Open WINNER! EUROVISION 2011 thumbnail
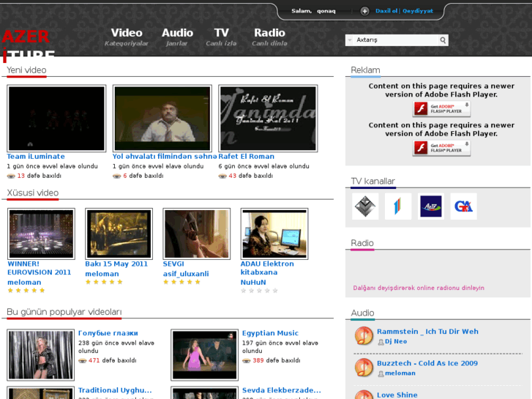The height and width of the screenshot is (399, 532). (41, 234)
